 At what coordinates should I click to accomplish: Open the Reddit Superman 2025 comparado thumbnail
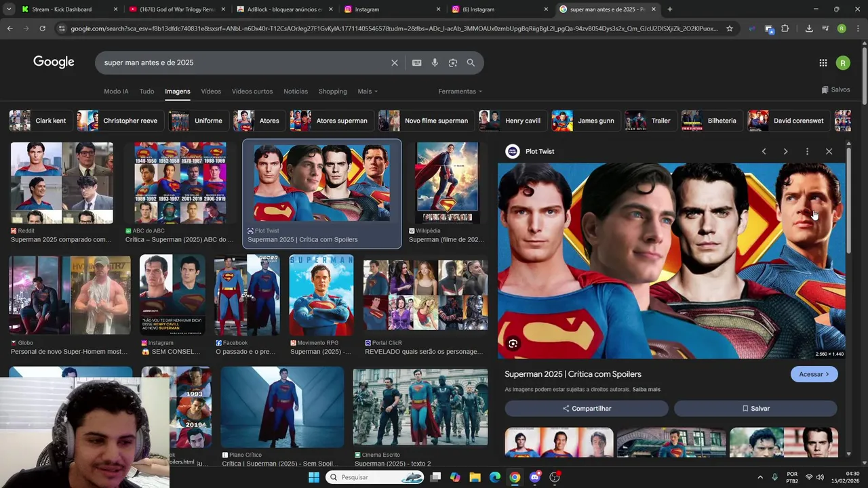tap(62, 183)
